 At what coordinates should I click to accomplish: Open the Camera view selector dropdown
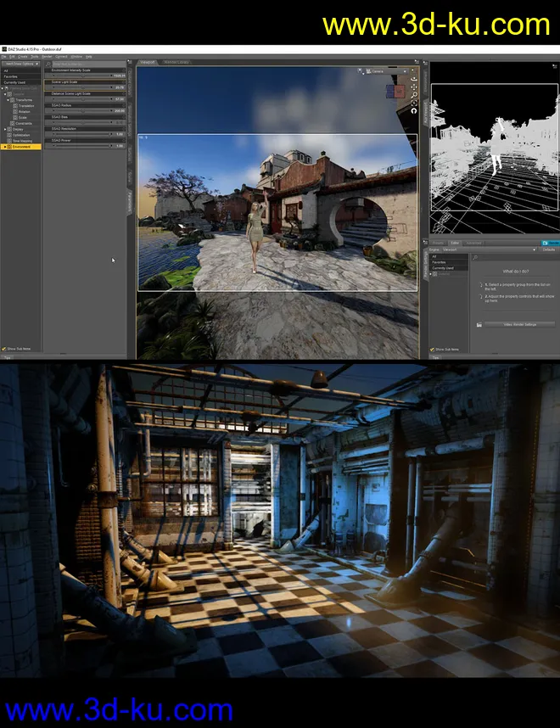pyautogui.click(x=387, y=71)
